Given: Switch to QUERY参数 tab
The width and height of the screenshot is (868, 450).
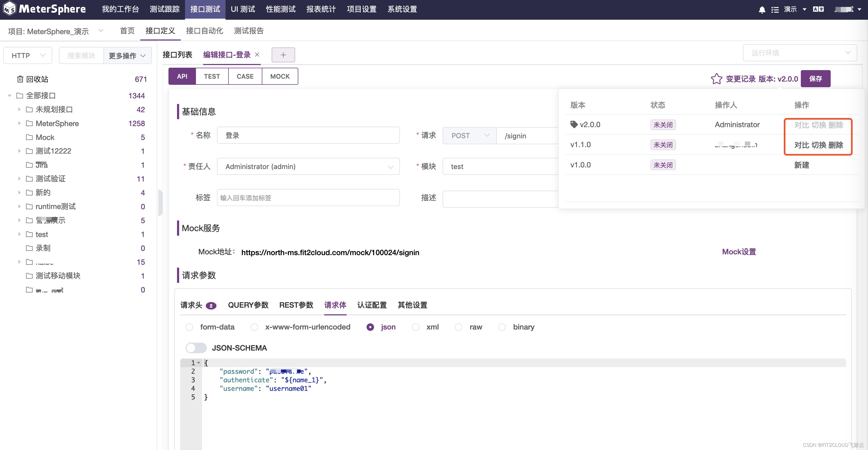Looking at the screenshot, I should click(248, 305).
